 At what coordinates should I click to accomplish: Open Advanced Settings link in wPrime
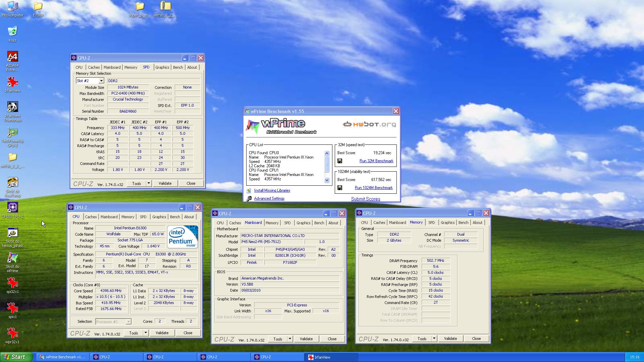tap(269, 198)
